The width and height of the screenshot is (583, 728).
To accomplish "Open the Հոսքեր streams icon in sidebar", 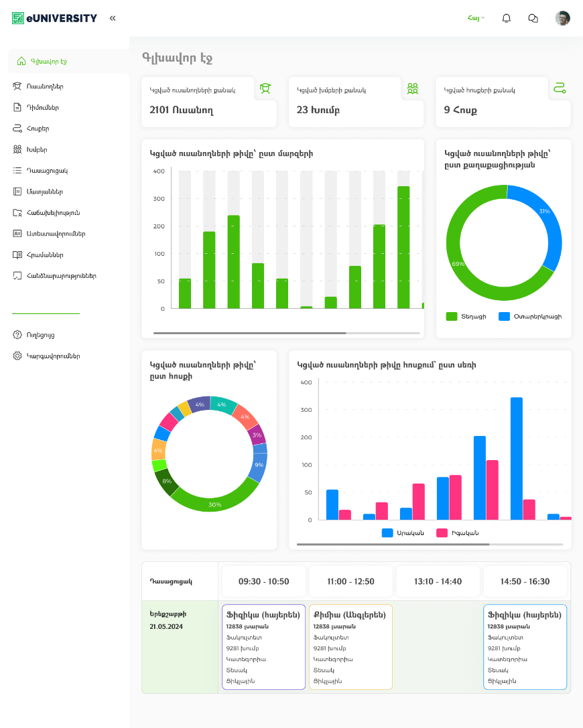I will coord(20,128).
